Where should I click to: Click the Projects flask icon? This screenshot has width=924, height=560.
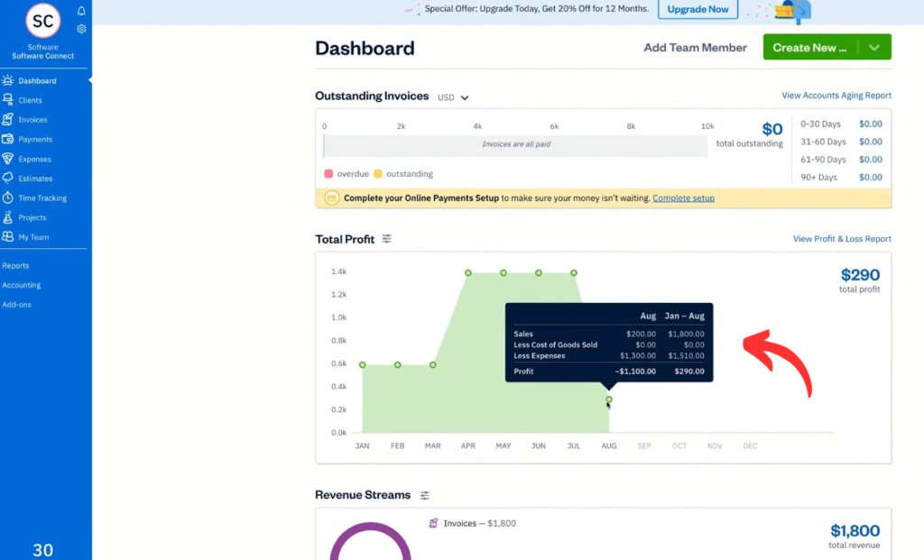coord(7,217)
